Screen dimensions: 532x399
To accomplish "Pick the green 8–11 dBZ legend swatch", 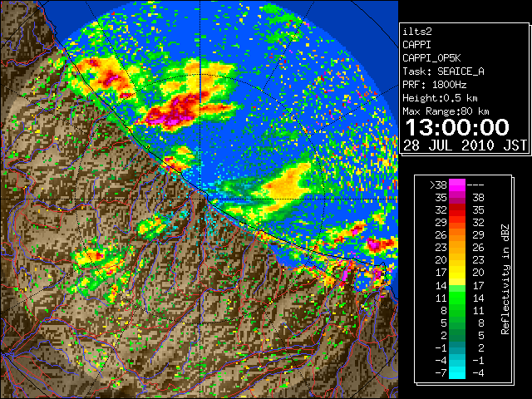I will coord(457,310).
